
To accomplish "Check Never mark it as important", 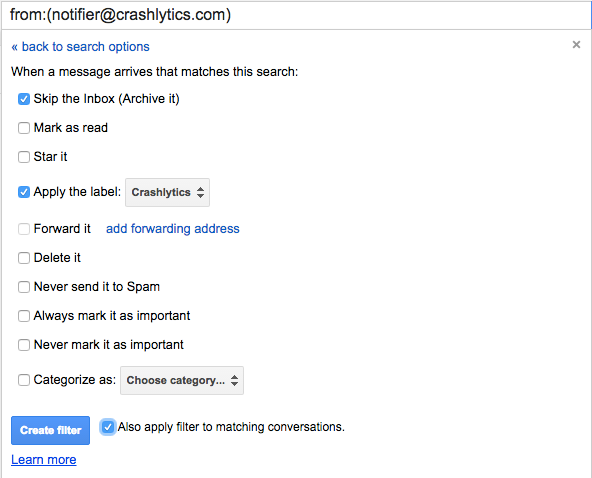I will coord(24,345).
